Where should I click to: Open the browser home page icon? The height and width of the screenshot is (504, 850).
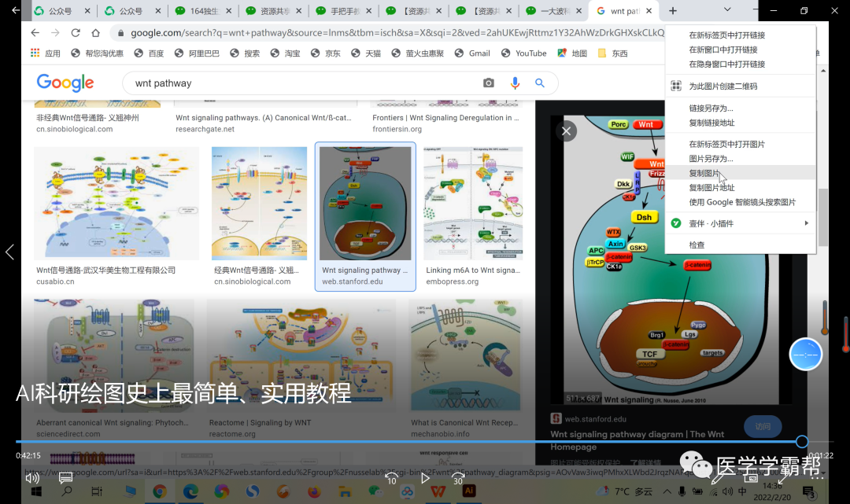click(95, 33)
